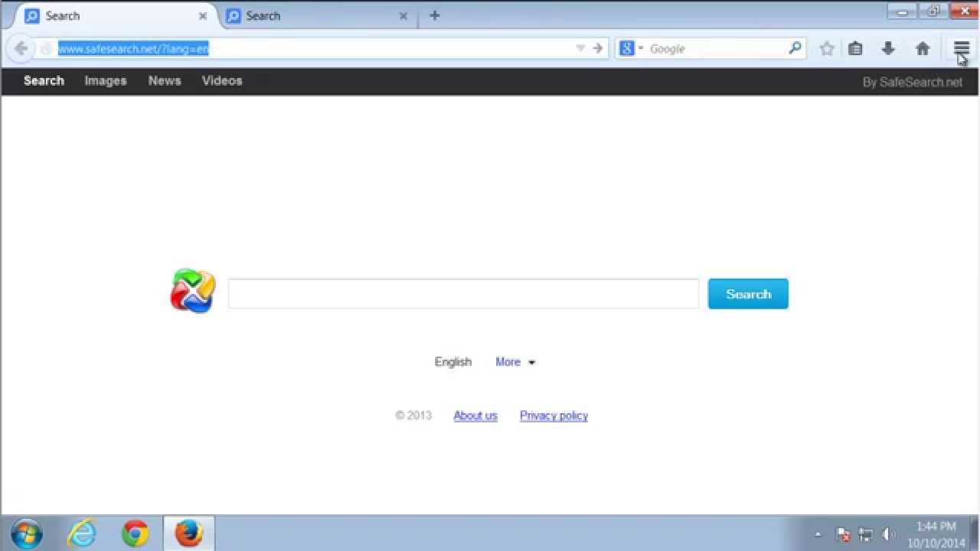
Task: Open the network status tray icon
Action: click(866, 534)
